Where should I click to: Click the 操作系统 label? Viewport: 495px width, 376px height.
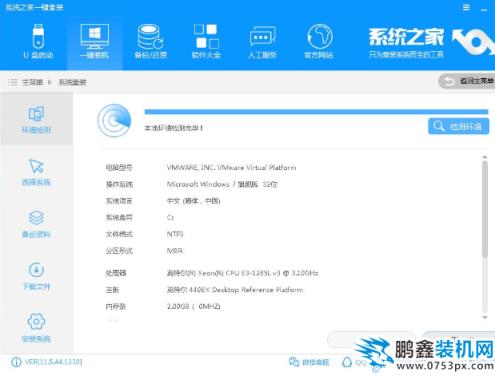click(x=119, y=184)
